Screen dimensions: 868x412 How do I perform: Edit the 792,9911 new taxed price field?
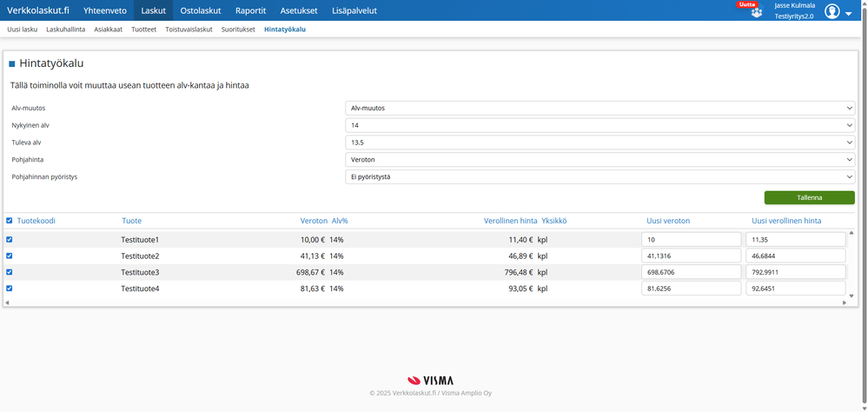pyautogui.click(x=796, y=272)
